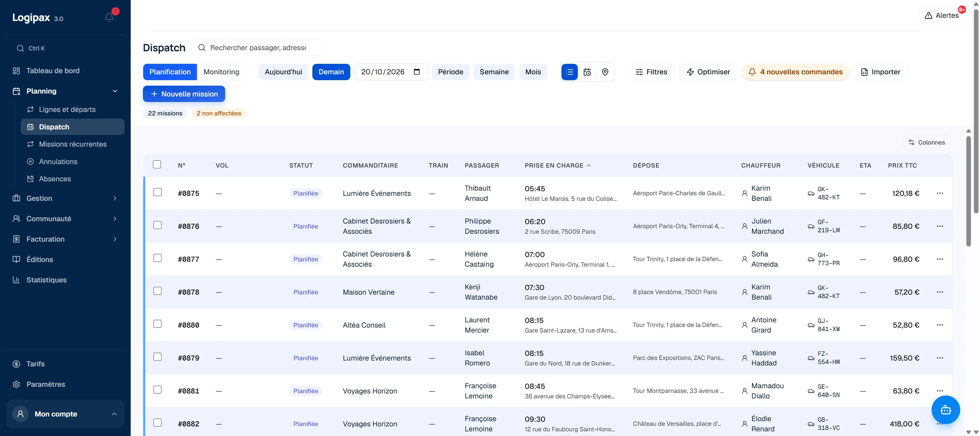Select checkbox for mission #0882
Viewport: 980px width, 436px height.
click(157, 423)
